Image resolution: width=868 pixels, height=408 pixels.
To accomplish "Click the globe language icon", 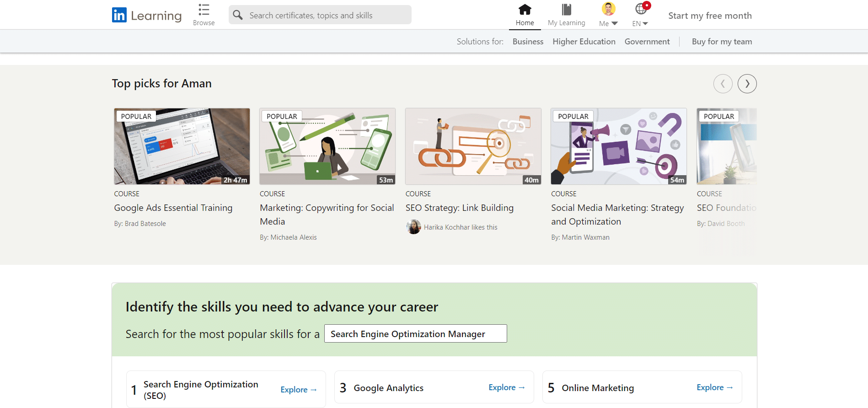I will pyautogui.click(x=641, y=9).
